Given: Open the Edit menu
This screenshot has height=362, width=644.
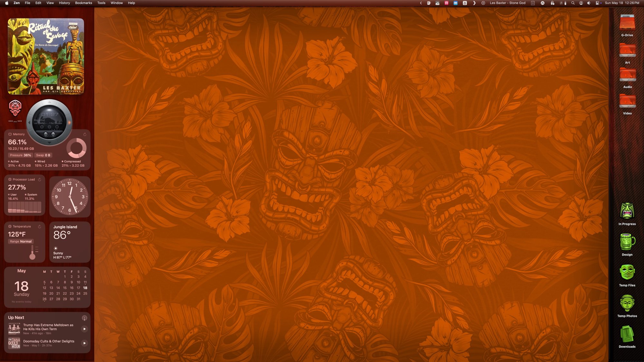Looking at the screenshot, I should click(x=38, y=3).
